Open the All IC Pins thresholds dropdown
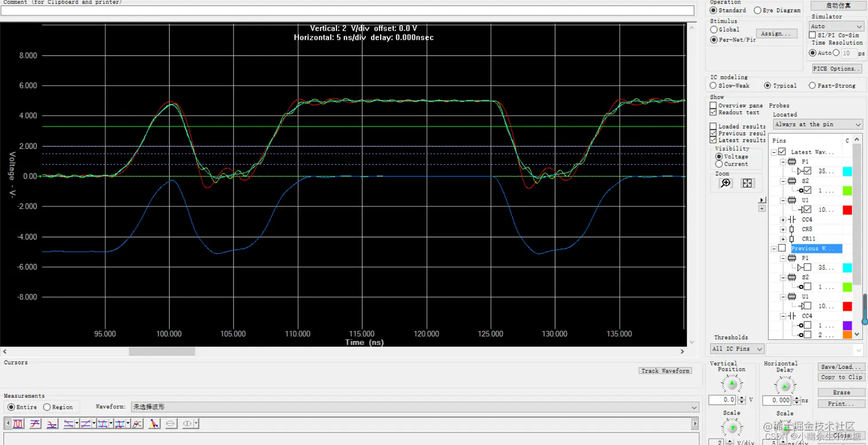868x445 pixels. click(x=738, y=349)
